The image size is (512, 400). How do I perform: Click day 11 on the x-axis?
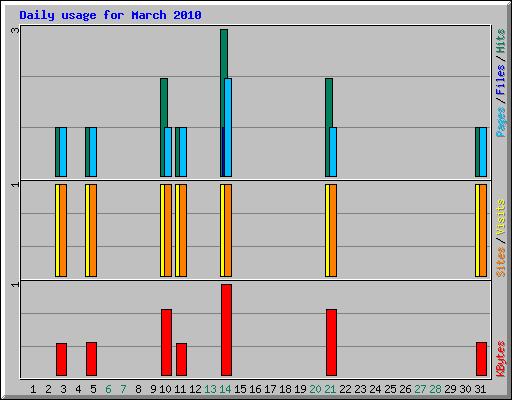[x=180, y=389]
